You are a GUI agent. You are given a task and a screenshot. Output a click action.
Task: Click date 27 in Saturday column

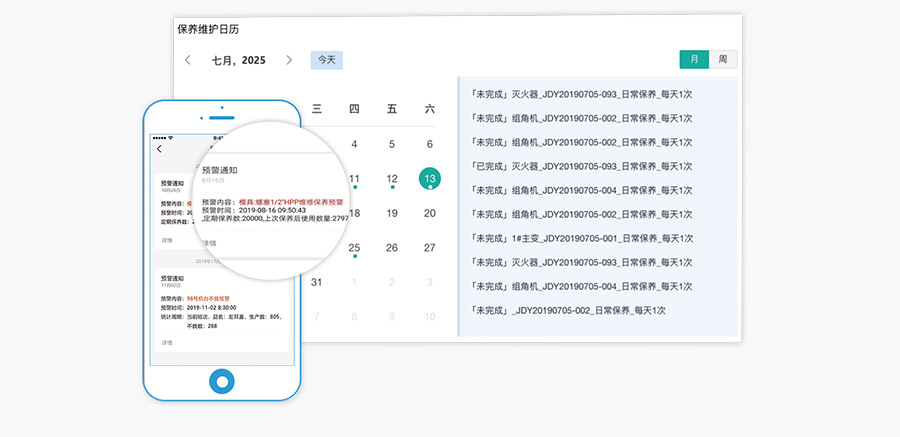430,247
